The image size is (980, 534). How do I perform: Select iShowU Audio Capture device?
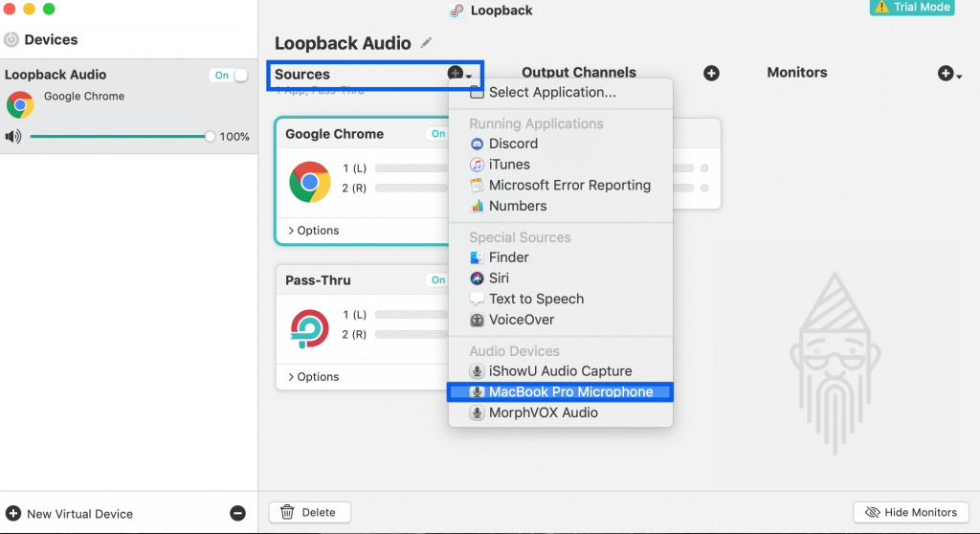point(561,371)
